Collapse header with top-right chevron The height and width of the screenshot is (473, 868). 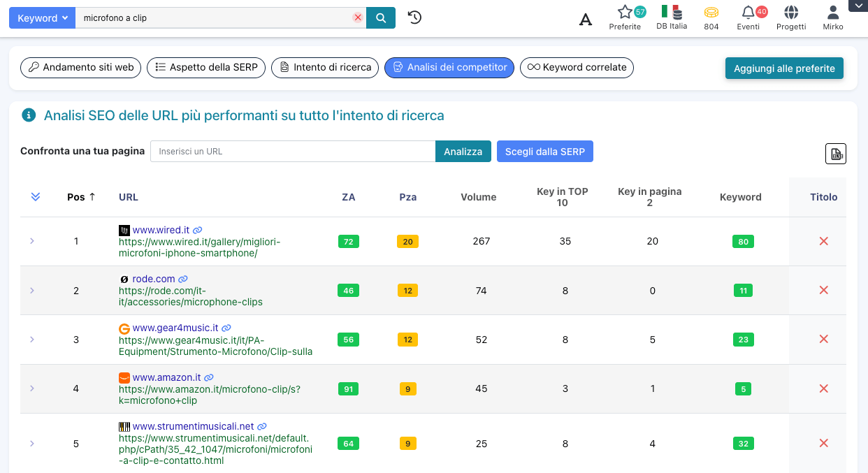(858, 6)
